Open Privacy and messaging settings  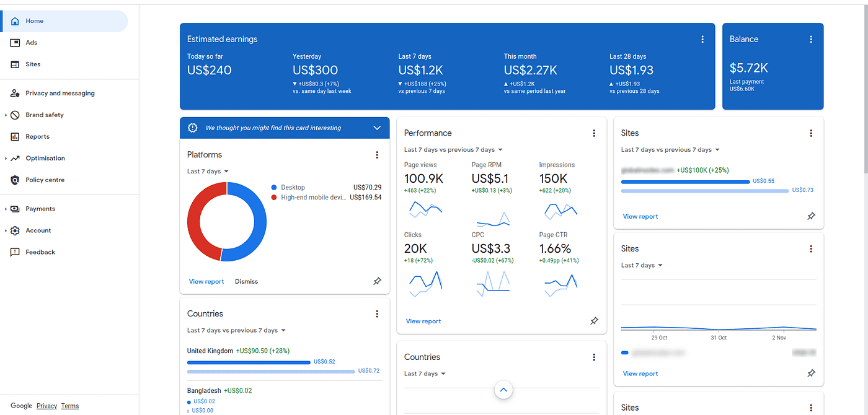coord(60,93)
